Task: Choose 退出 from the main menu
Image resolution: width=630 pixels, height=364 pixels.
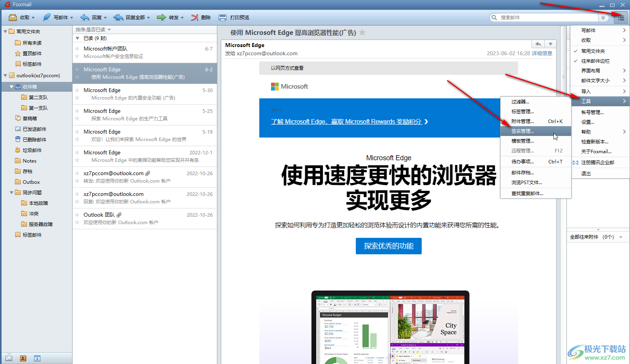Action: point(600,173)
